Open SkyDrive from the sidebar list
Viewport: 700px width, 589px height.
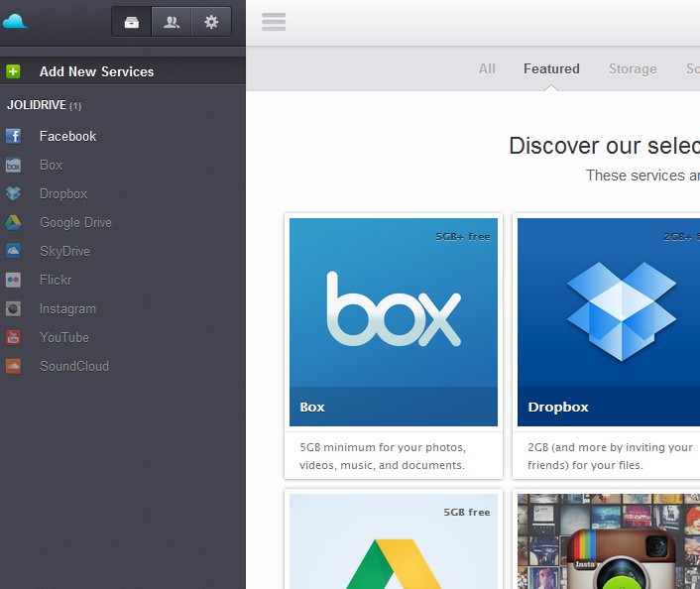64,251
